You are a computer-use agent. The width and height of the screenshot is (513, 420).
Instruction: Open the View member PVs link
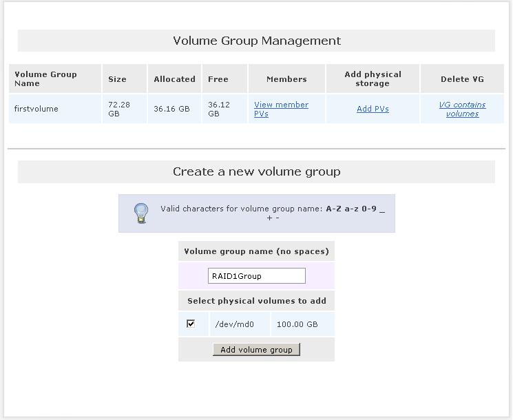coord(281,109)
